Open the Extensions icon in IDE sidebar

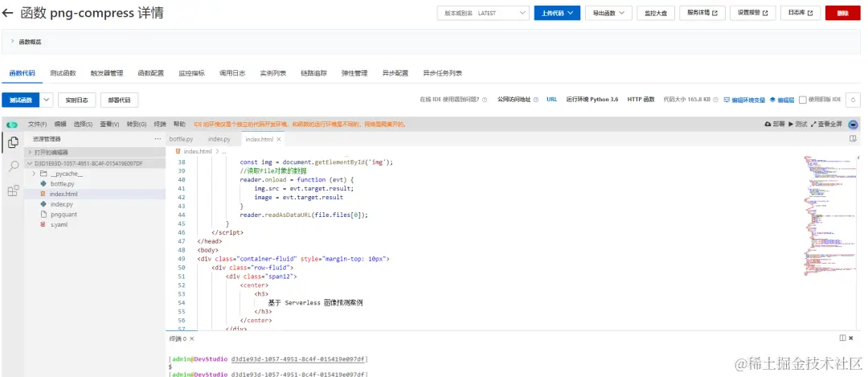point(14,191)
